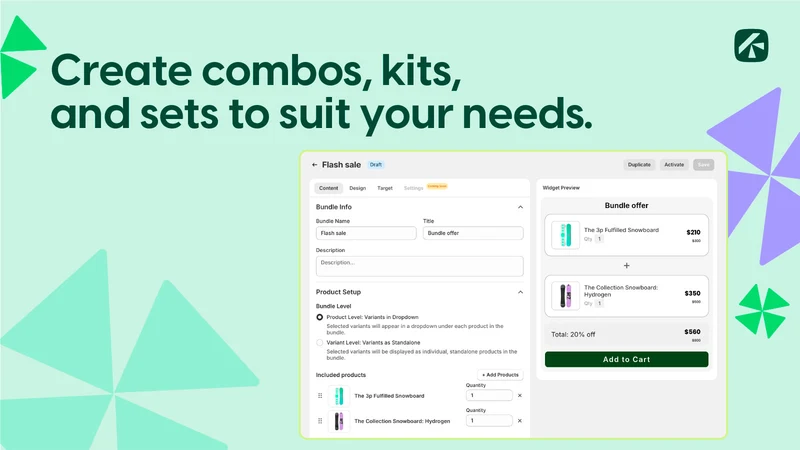Click the Bundle Name input field
The image size is (800, 450).
pos(366,233)
